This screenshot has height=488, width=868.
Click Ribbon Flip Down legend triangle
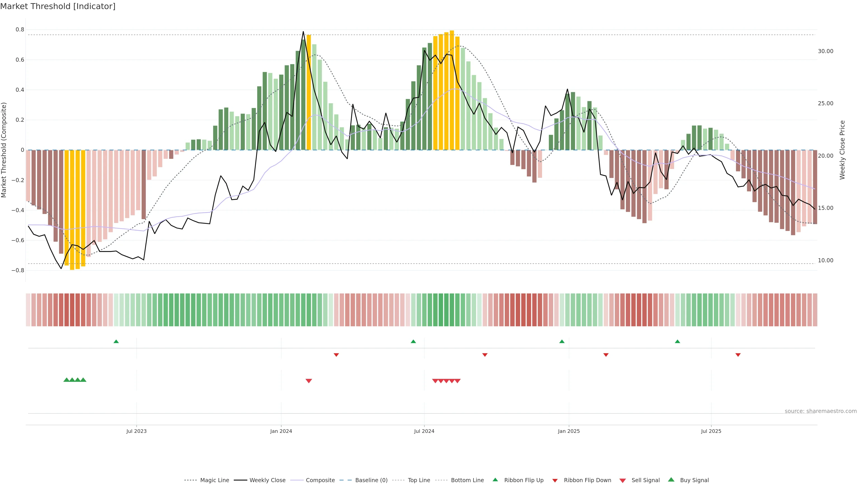pyautogui.click(x=555, y=481)
